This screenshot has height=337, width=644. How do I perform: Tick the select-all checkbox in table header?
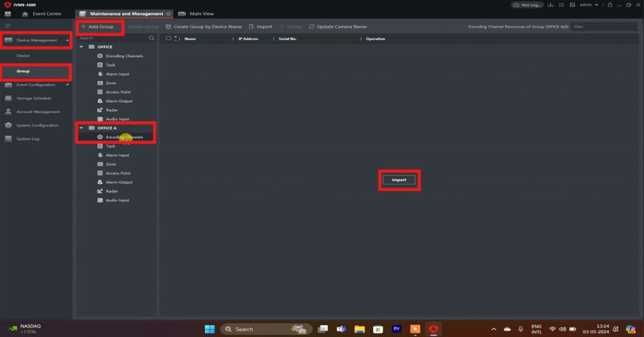click(169, 39)
